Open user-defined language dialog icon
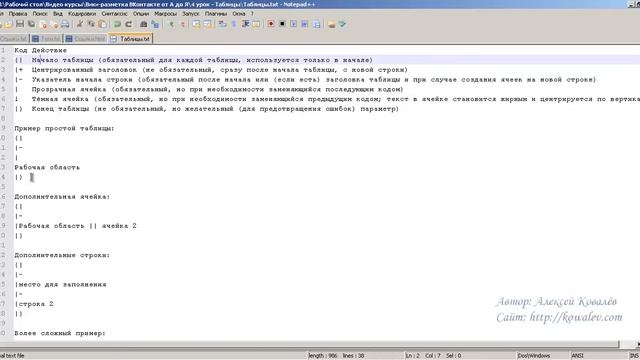 click(x=256, y=24)
